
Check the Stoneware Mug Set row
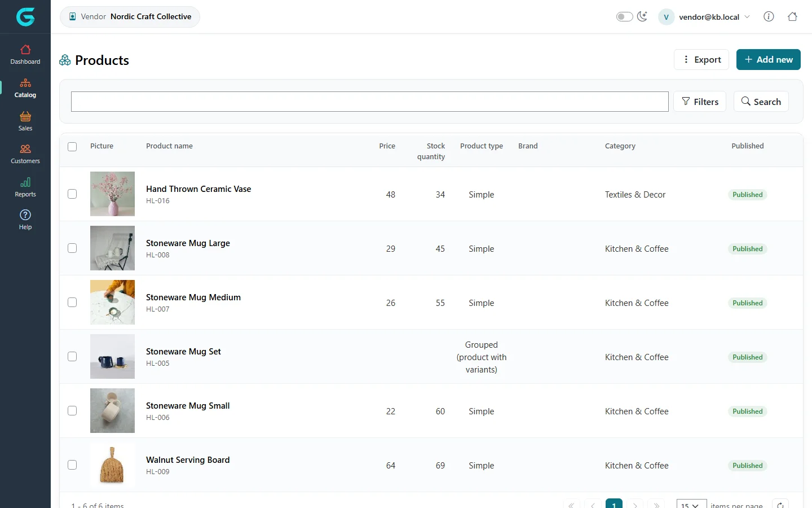pos(72,357)
